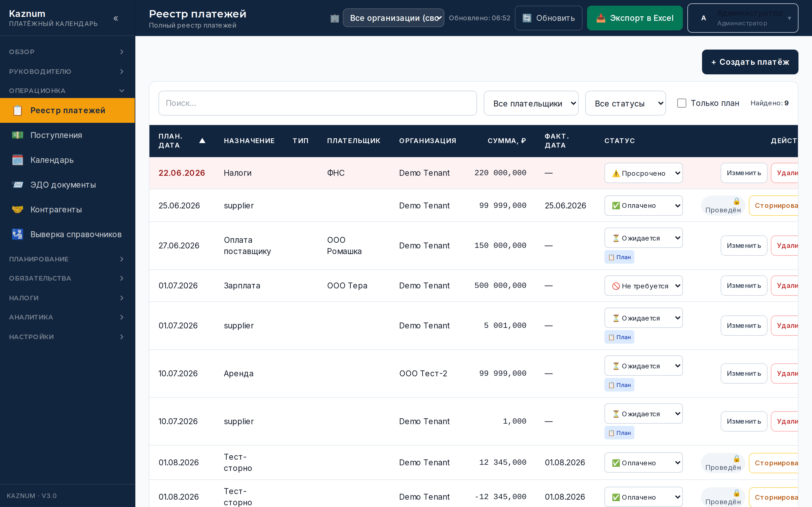The width and height of the screenshot is (812, 507).
Task: Click the organization building icon
Action: coord(335,18)
